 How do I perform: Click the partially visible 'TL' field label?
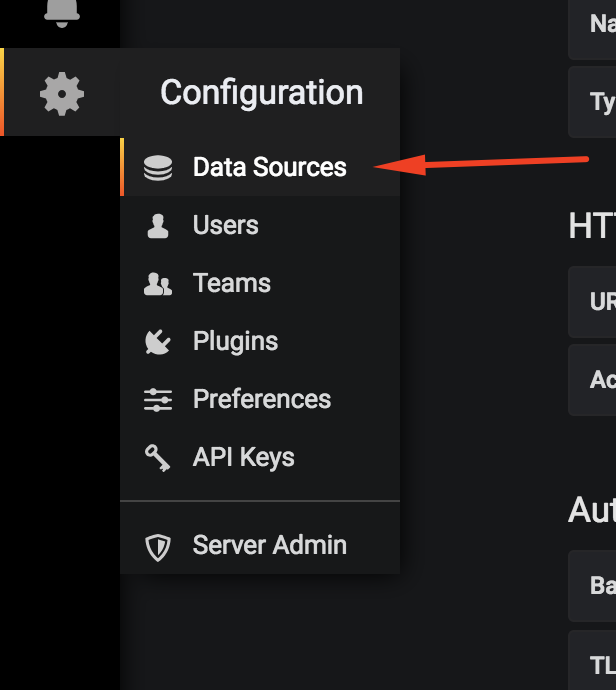click(601, 665)
